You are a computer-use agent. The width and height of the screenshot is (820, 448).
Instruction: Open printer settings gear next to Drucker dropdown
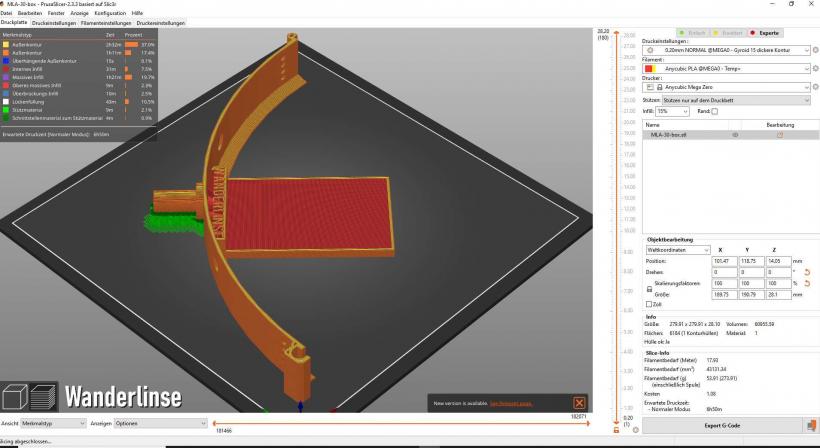click(815, 87)
